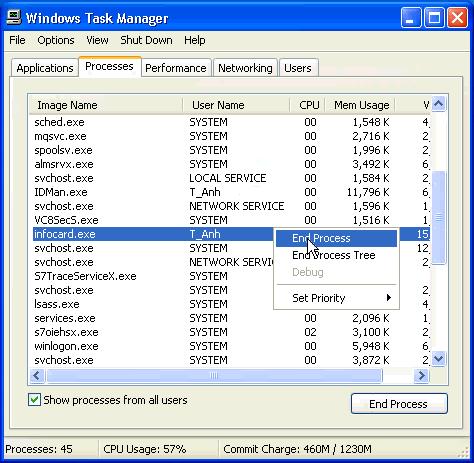Click the vertical scrollbar thumb
Viewport: 474px width, 463px height.
tap(439, 218)
